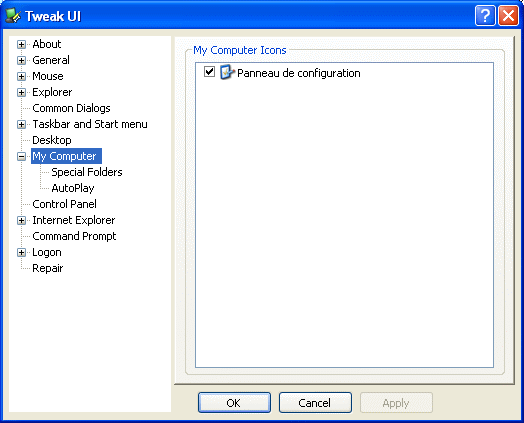The width and height of the screenshot is (524, 423).
Task: Select the Panneau de configuration list label
Action: [x=299, y=73]
